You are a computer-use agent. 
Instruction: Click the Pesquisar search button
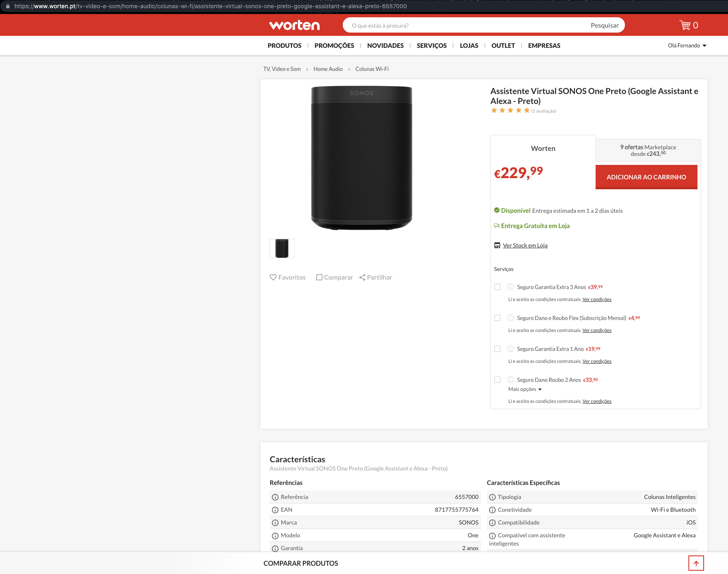(605, 25)
